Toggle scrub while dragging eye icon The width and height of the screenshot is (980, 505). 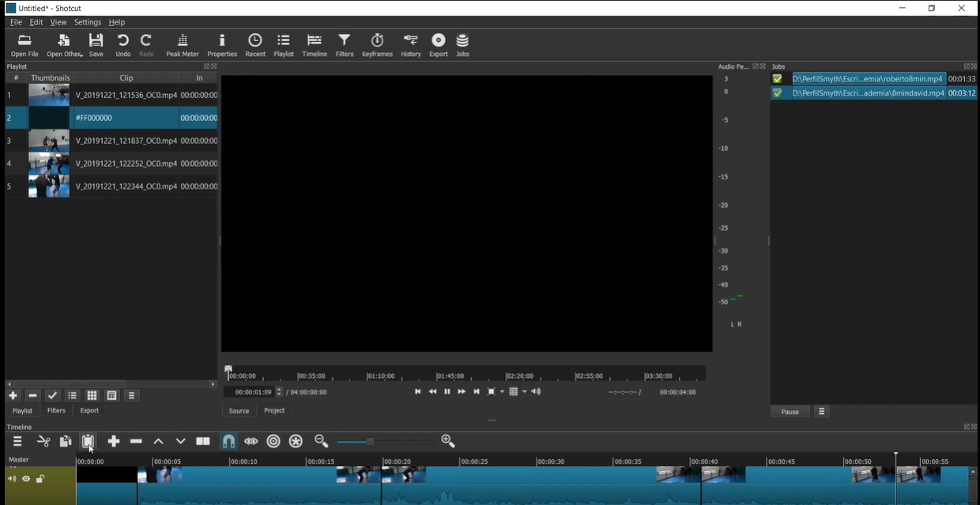(x=251, y=441)
